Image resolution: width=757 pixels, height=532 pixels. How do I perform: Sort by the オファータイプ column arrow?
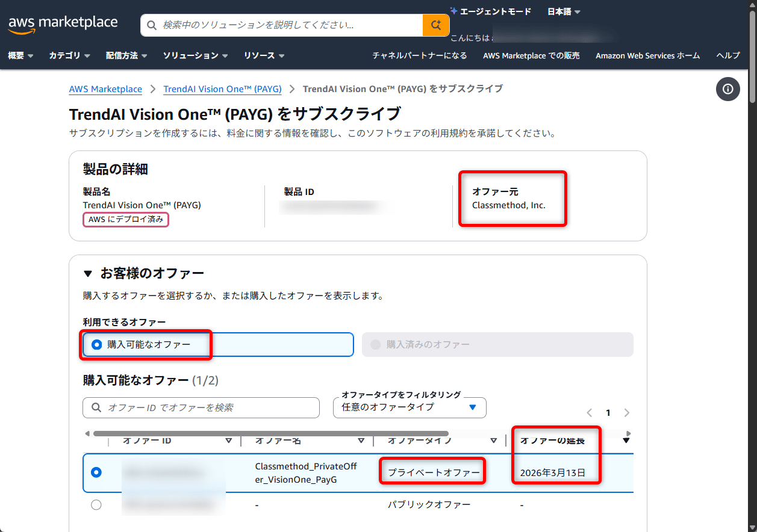(493, 441)
